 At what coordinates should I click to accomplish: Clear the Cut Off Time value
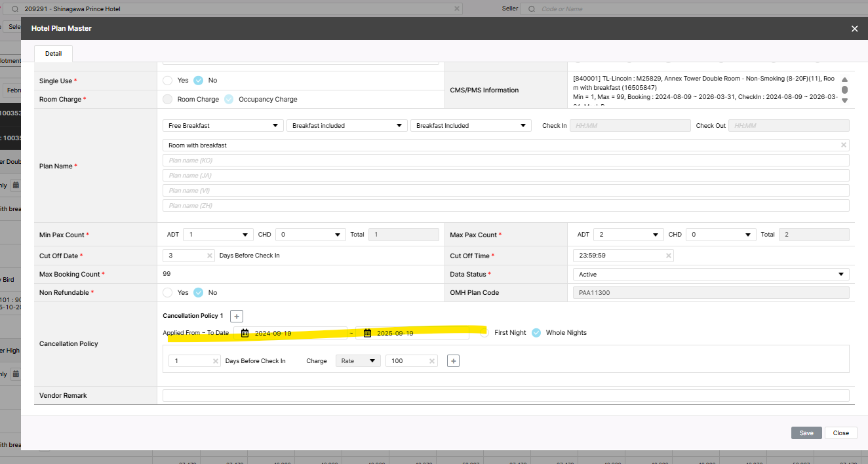pos(668,256)
